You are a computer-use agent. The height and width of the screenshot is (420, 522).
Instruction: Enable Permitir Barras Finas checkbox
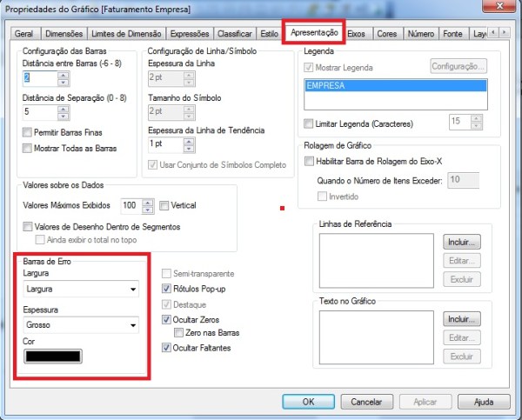pyautogui.click(x=27, y=134)
